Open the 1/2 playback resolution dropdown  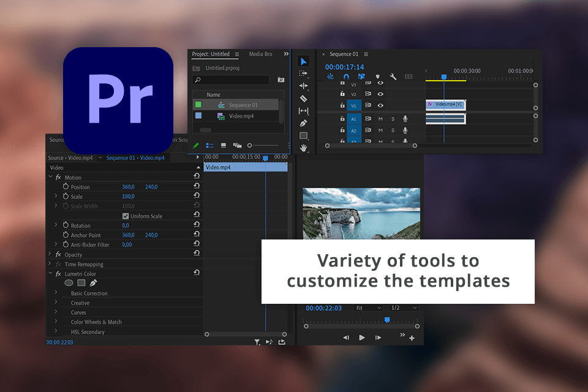pyautogui.click(x=404, y=308)
